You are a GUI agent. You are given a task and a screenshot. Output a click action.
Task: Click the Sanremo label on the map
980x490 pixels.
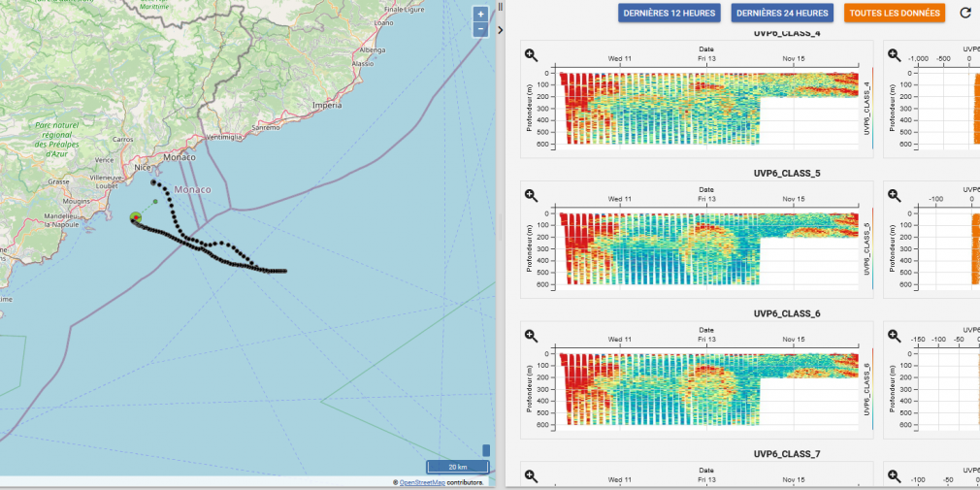click(x=266, y=127)
